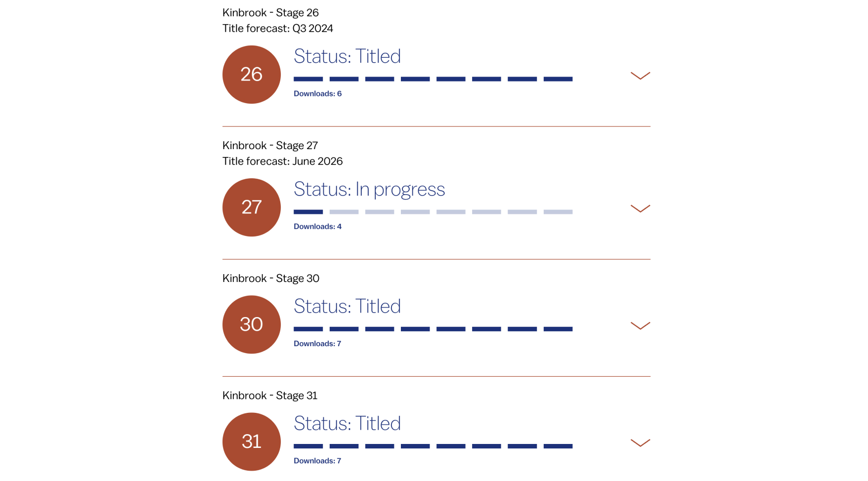This screenshot has height=481, width=868.
Task: Click Stage 30 'Status: Titled' heading
Action: click(x=347, y=306)
